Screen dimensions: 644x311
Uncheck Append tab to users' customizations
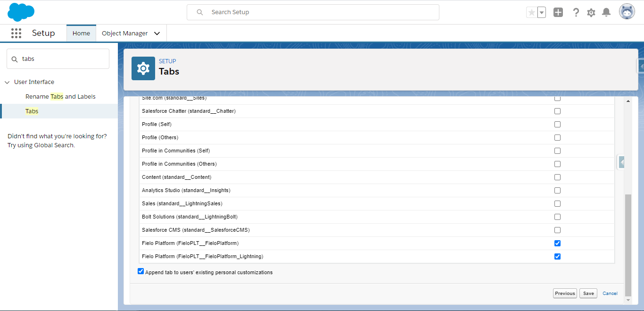(x=140, y=271)
